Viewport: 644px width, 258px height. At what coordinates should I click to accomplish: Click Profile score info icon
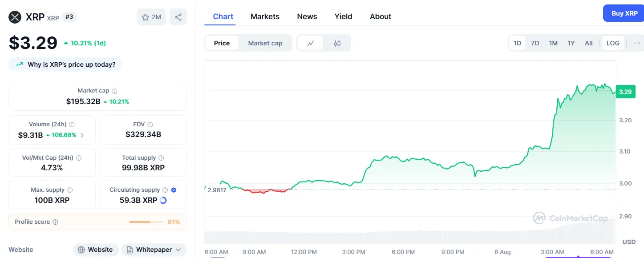[x=55, y=222]
